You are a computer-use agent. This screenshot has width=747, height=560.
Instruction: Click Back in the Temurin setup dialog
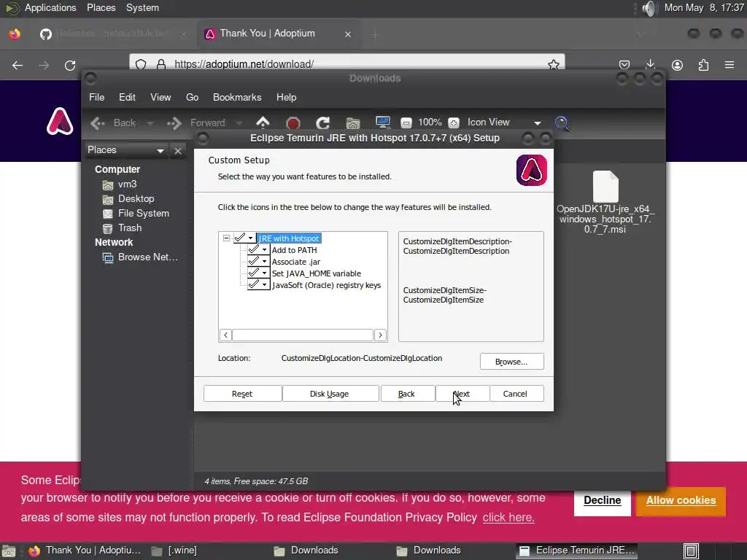407,394
